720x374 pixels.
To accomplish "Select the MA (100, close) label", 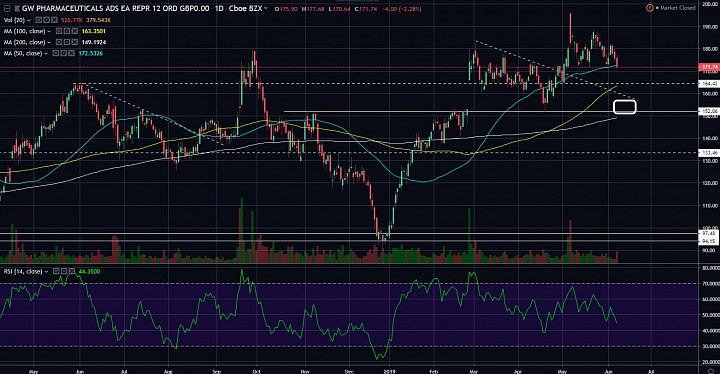I will coord(24,31).
